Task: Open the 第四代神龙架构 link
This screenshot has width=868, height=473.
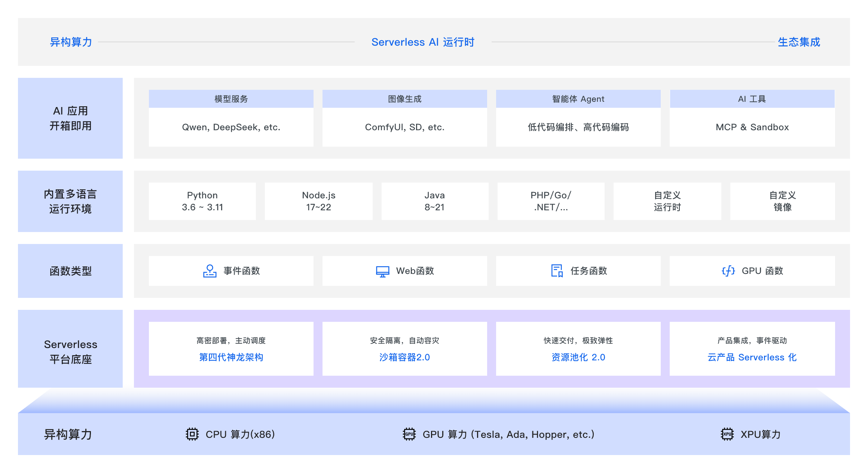Action: 231,357
